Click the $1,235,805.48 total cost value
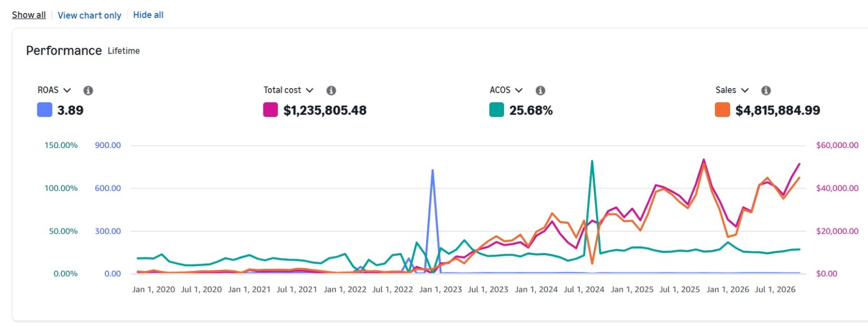Image resolution: width=868 pixels, height=327 pixels. pos(325,111)
